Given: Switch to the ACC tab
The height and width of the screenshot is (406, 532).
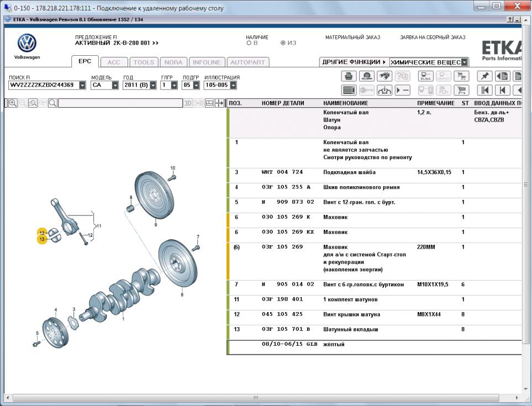Looking at the screenshot, I should 114,62.
